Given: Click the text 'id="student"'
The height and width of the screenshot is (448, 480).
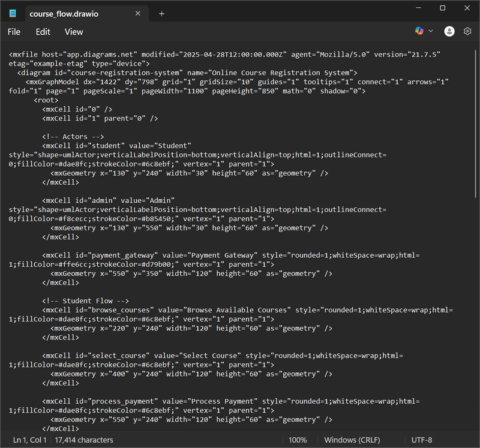Looking at the screenshot, I should click(100, 146).
